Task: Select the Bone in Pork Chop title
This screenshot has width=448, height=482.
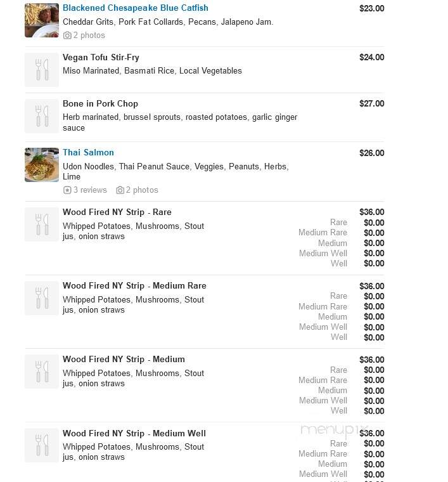Action: (100, 104)
